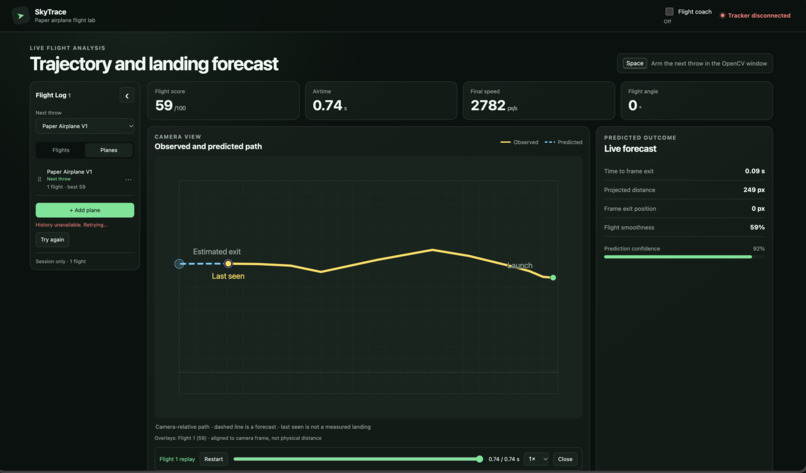Click the Predicted legend entry
806x473 pixels.
coord(563,142)
